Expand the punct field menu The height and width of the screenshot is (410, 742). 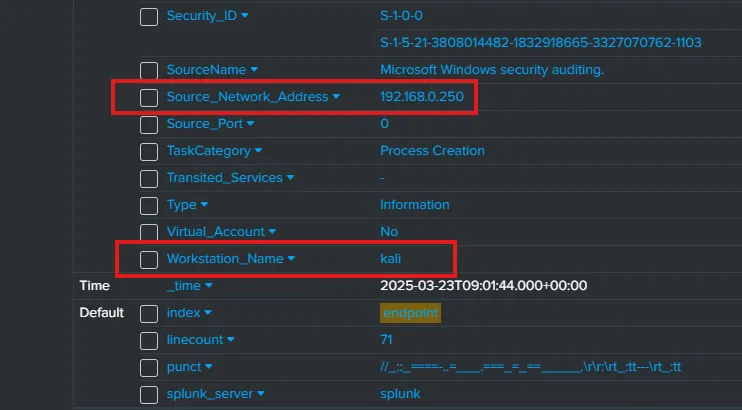click(209, 367)
